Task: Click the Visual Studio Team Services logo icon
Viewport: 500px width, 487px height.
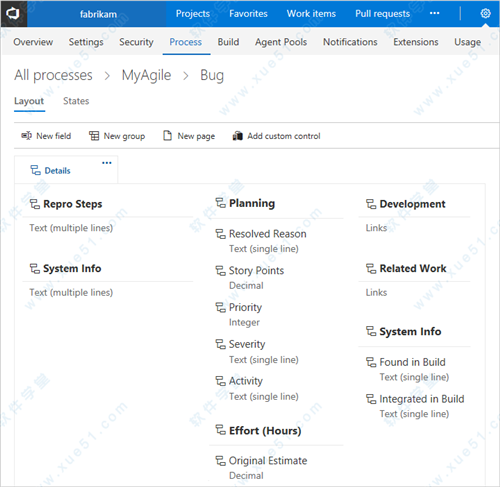Action: (x=13, y=14)
